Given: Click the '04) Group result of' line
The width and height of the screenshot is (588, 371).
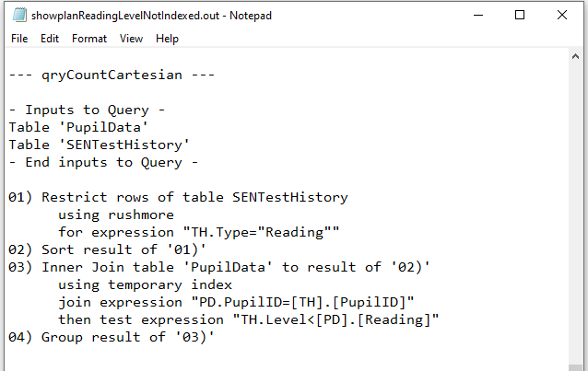Looking at the screenshot, I should pyautogui.click(x=112, y=337).
